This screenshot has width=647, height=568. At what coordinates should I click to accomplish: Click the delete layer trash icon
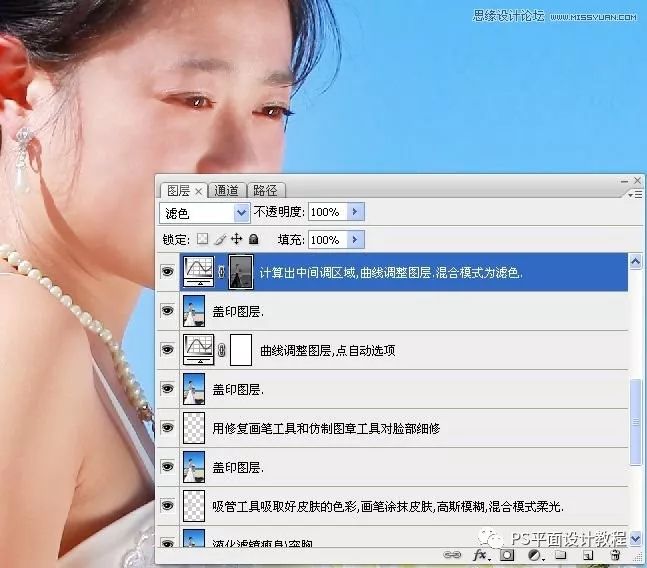615,555
